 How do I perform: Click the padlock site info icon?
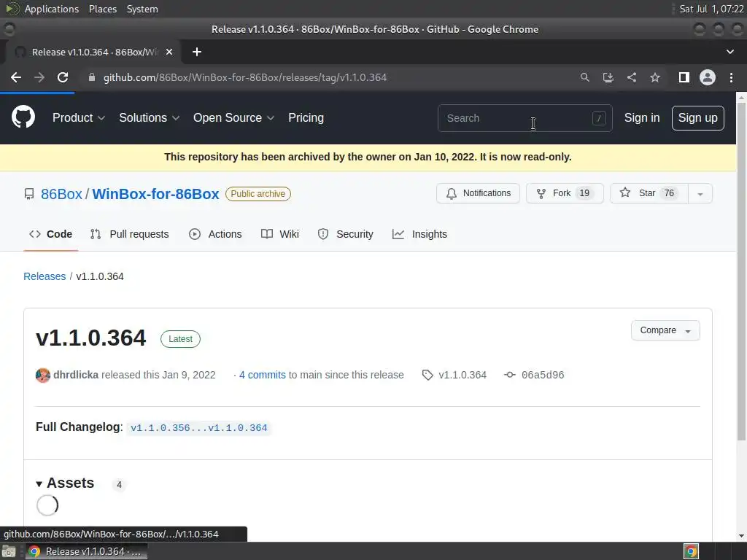click(x=92, y=77)
